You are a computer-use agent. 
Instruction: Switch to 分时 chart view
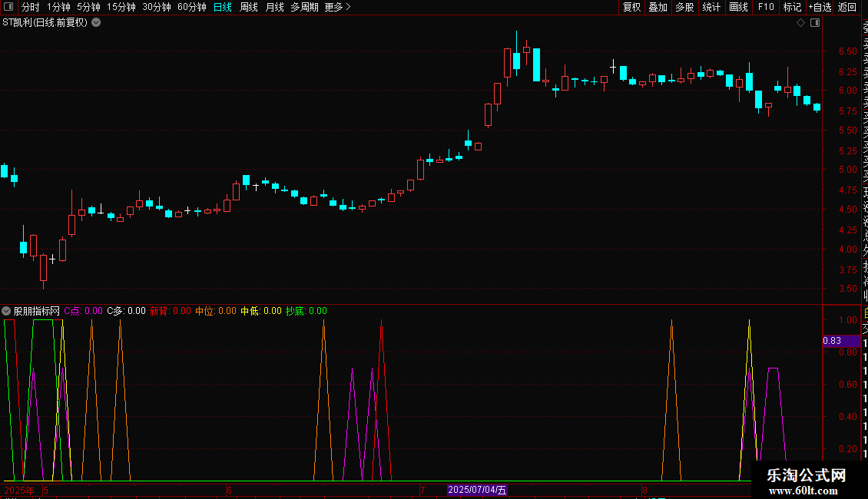pos(31,7)
